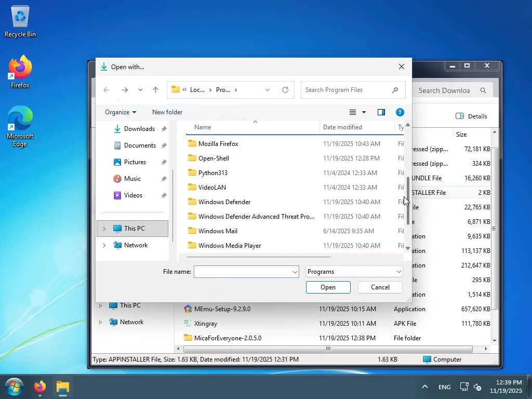The height and width of the screenshot is (399, 532).
Task: Show hidden tray icons chevron
Action: (425, 387)
